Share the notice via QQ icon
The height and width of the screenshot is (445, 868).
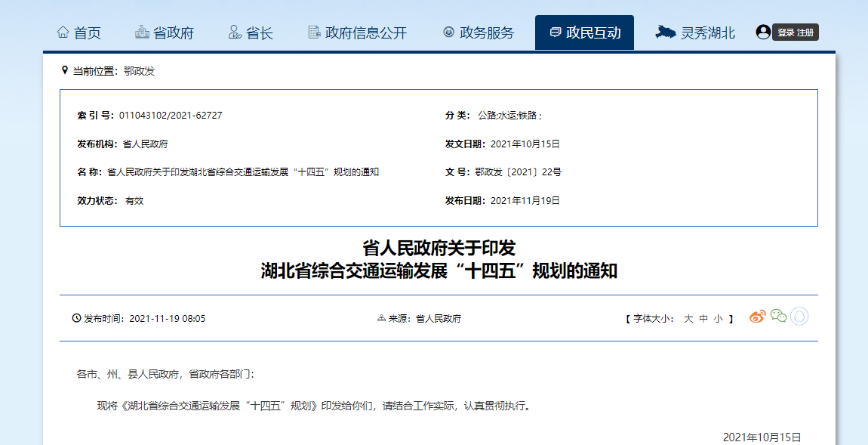pyautogui.click(x=799, y=317)
